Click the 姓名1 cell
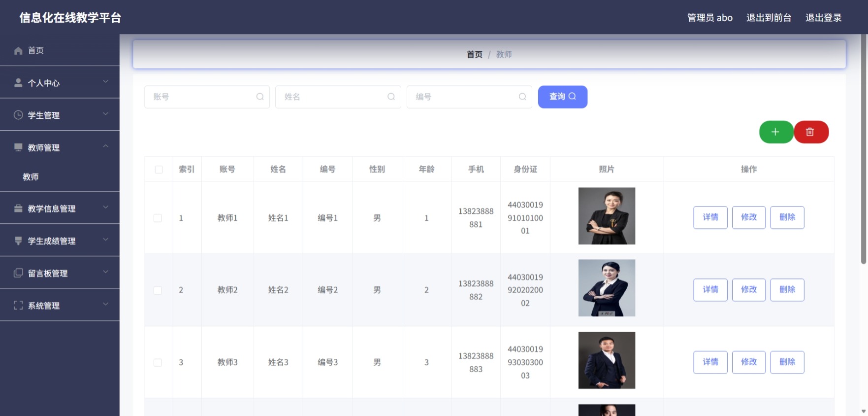This screenshot has width=868, height=416. pyautogui.click(x=278, y=218)
